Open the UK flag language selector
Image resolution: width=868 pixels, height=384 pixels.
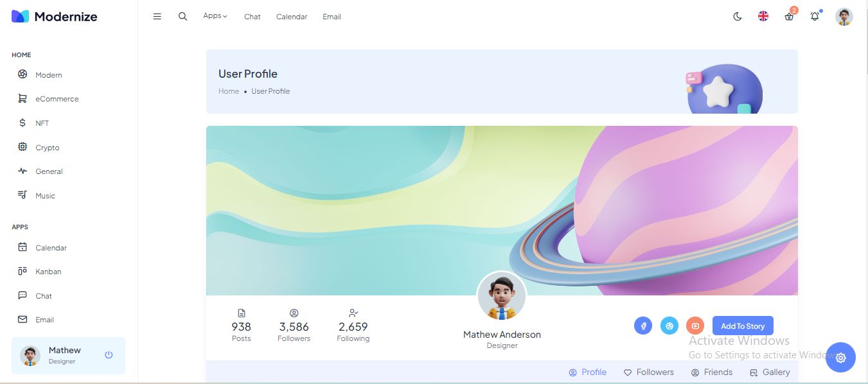click(763, 17)
